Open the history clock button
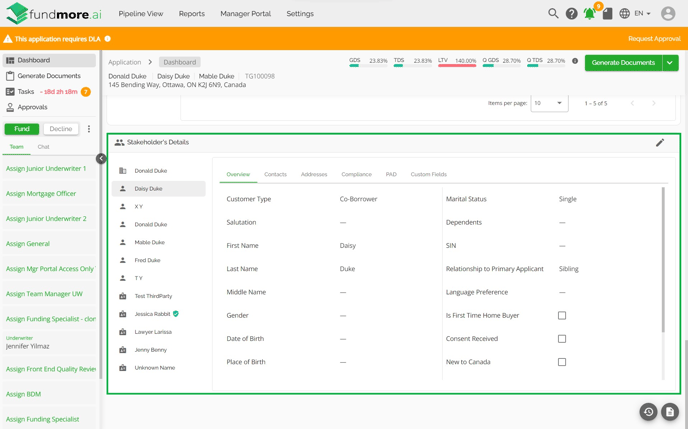Viewport: 688px width, 429px height. pos(649,411)
